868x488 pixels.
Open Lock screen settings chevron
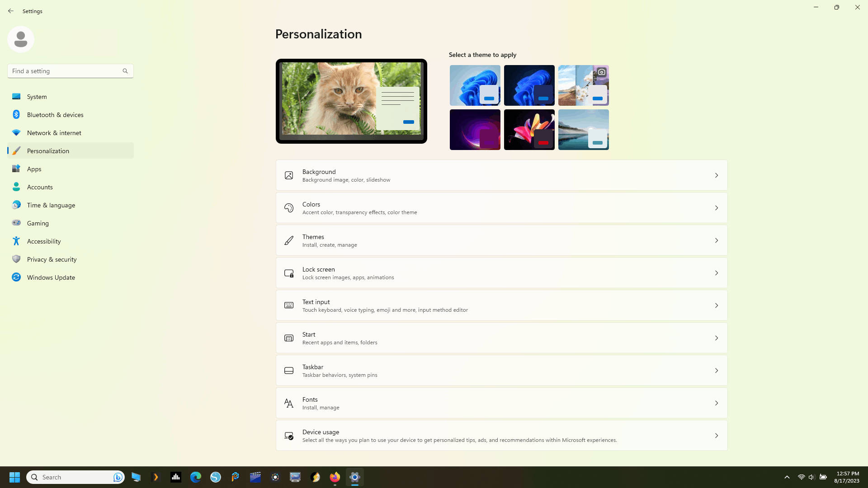pos(716,273)
